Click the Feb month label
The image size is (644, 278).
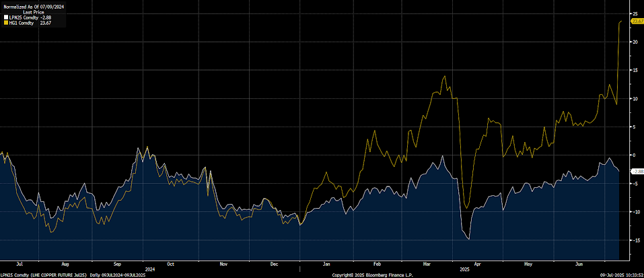point(378,265)
